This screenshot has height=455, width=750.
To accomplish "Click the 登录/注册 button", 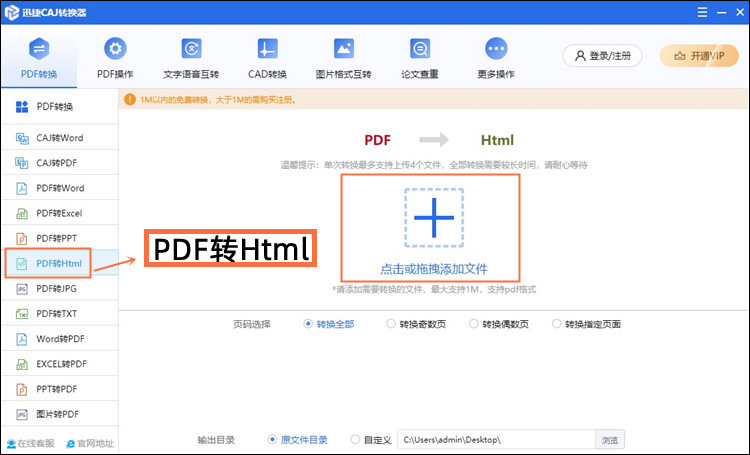I will 602,55.
